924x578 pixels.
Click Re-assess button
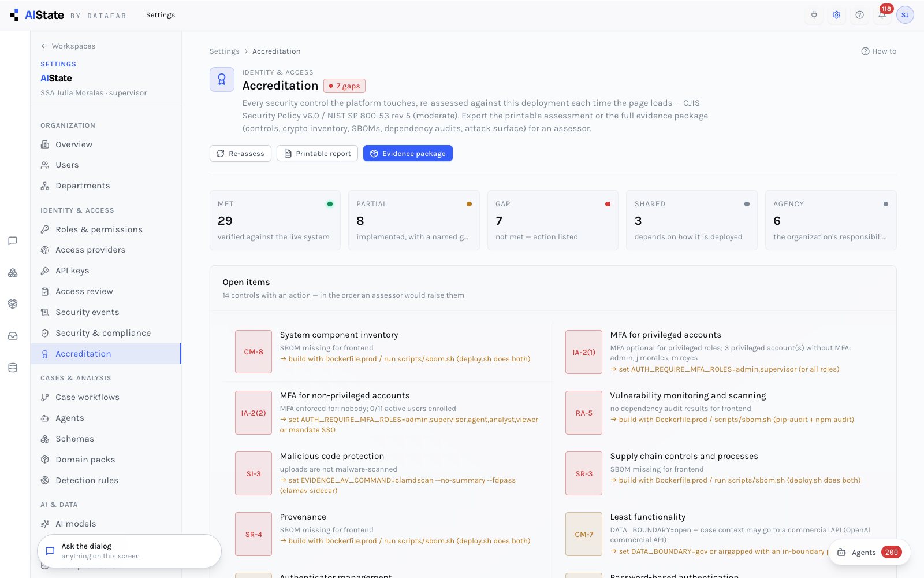tap(240, 154)
